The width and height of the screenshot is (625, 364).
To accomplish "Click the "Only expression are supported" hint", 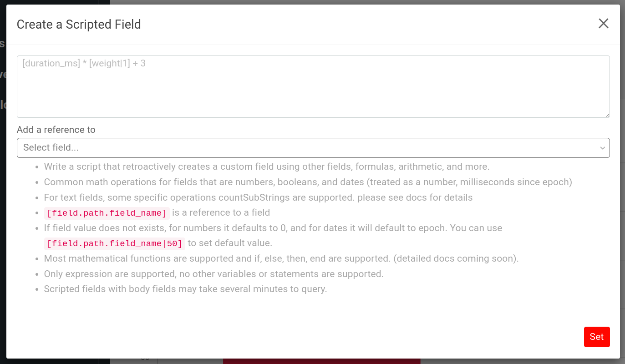I will (x=213, y=274).
